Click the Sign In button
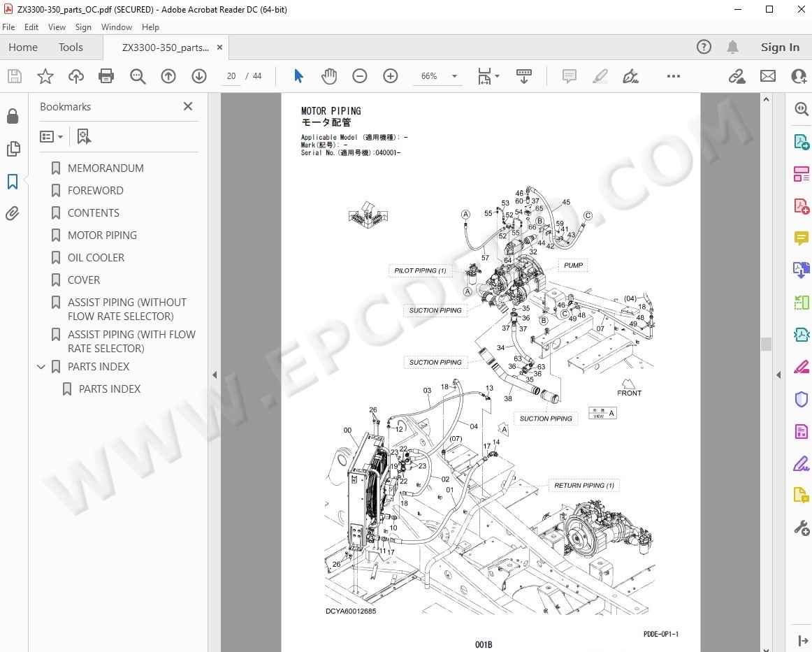The height and width of the screenshot is (652, 812). coord(780,48)
